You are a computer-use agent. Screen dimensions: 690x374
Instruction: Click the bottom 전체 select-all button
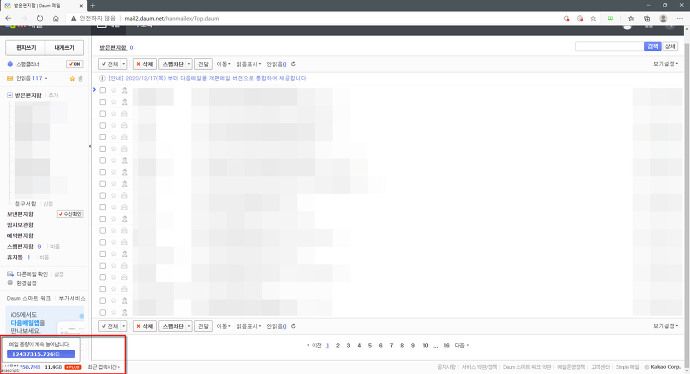click(110, 326)
